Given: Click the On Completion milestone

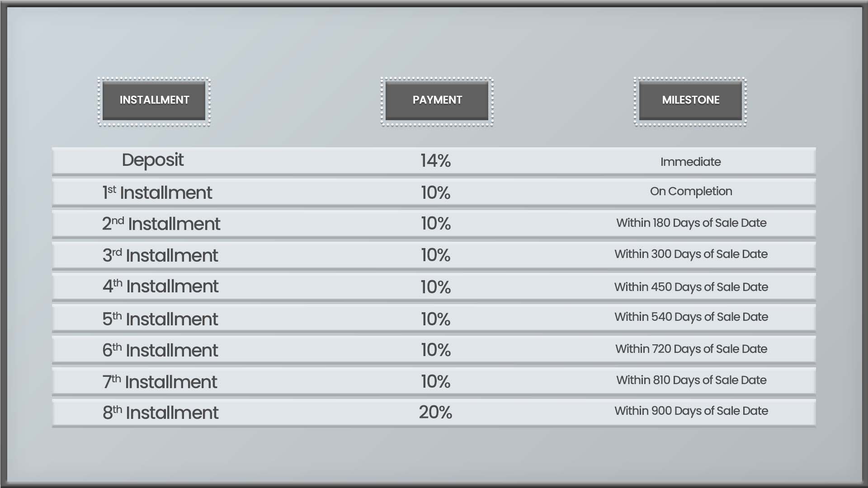Looking at the screenshot, I should pos(691,192).
